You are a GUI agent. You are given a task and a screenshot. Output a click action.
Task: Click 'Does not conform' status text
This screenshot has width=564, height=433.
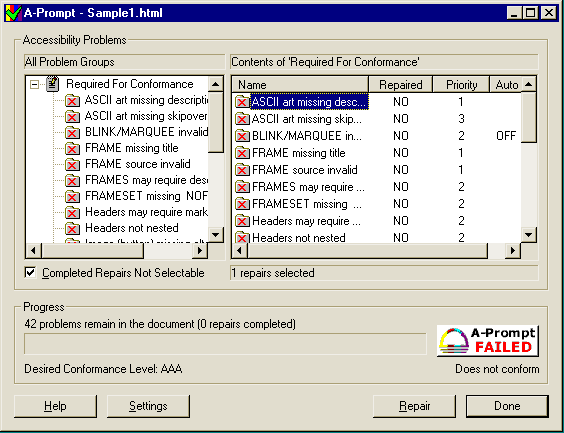click(x=497, y=369)
